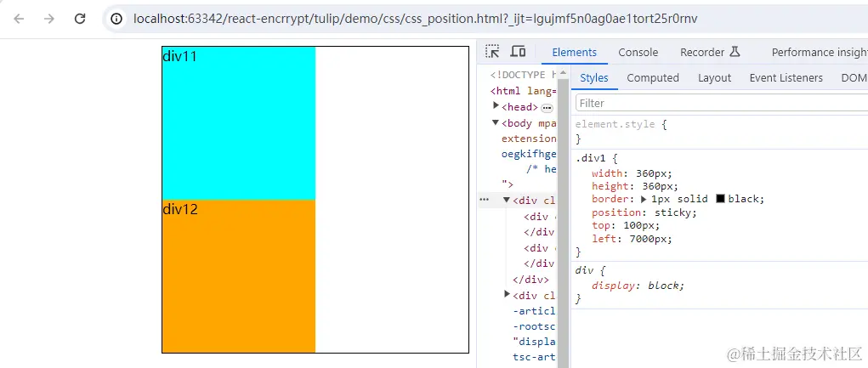Open the Performance insights tab
This screenshot has width=868, height=368.
click(x=820, y=53)
